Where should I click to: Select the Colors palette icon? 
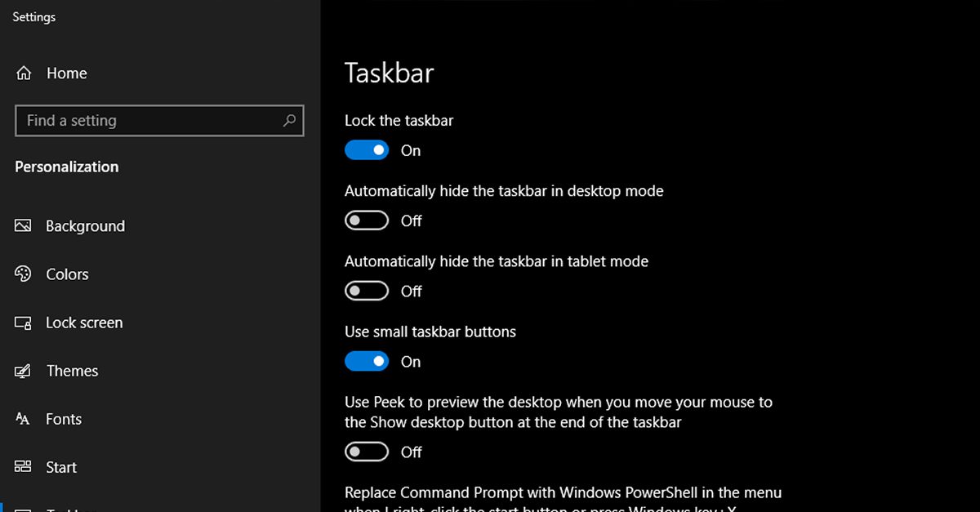(24, 274)
